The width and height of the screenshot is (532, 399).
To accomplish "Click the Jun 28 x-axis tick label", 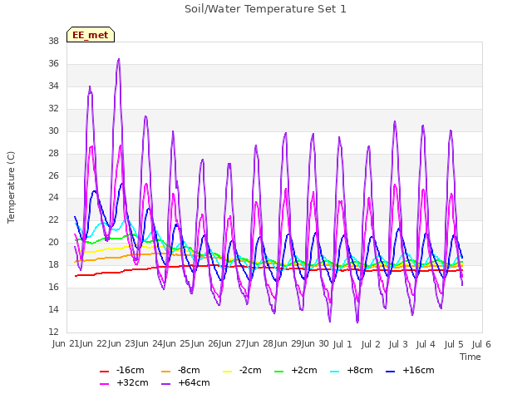I will 260,344.
